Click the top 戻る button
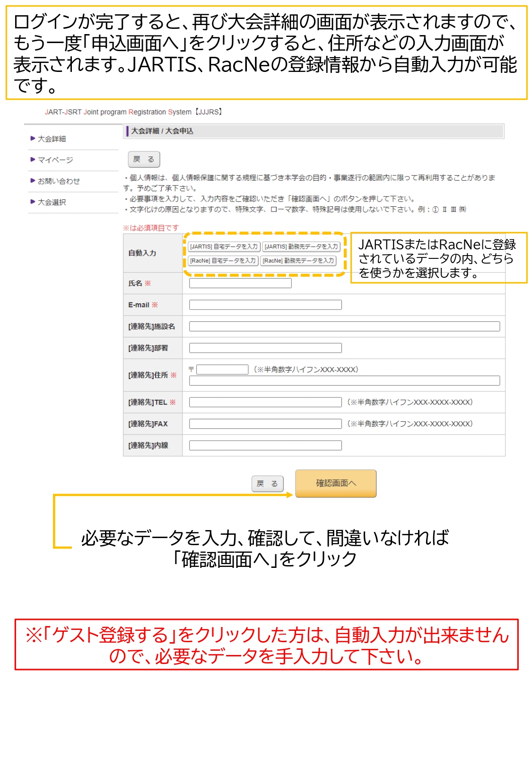532x769 pixels. [144, 159]
